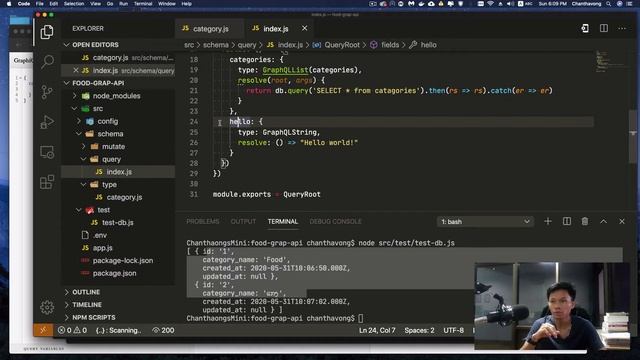
Task: Click the editor minimap preview
Action: pyautogui.click(x=610, y=61)
